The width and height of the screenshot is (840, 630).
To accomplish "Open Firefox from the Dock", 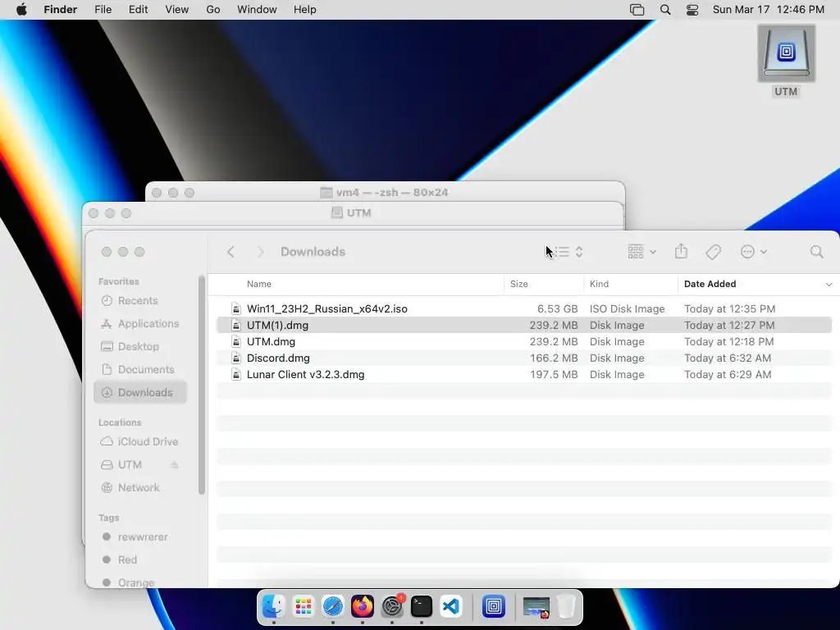I will point(362,606).
